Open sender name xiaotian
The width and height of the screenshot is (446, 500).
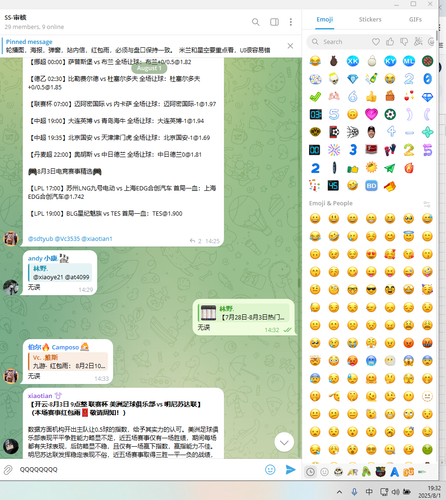point(40,396)
